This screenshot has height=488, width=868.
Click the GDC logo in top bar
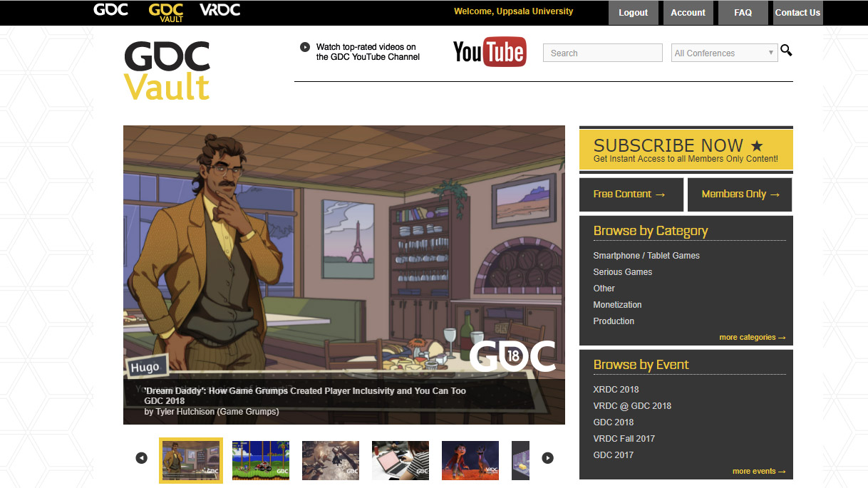(x=110, y=10)
